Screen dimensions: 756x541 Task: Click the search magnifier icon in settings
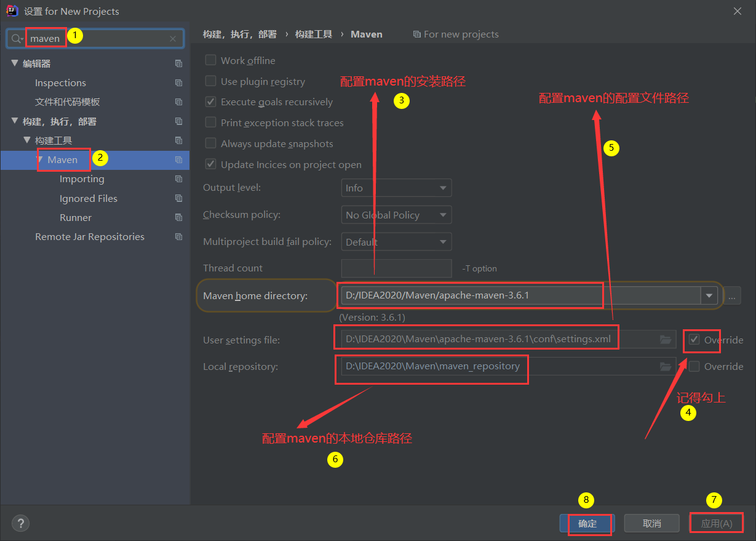(x=17, y=39)
